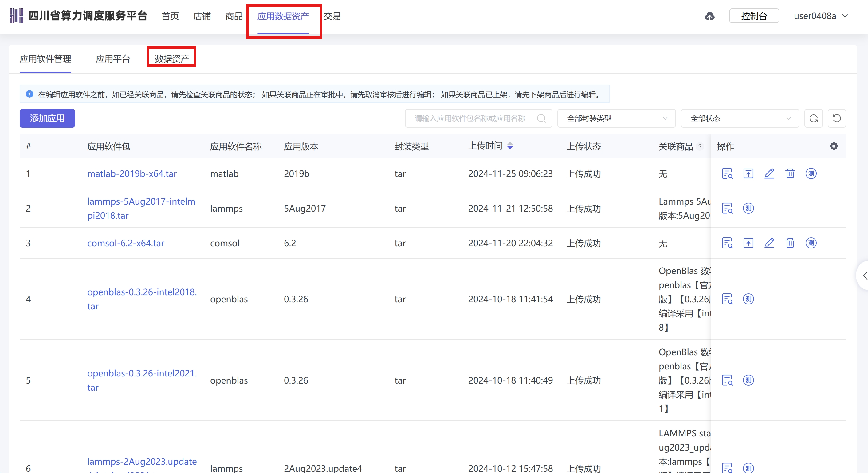Click the 四川省算力调度服务平台 title

click(88, 16)
